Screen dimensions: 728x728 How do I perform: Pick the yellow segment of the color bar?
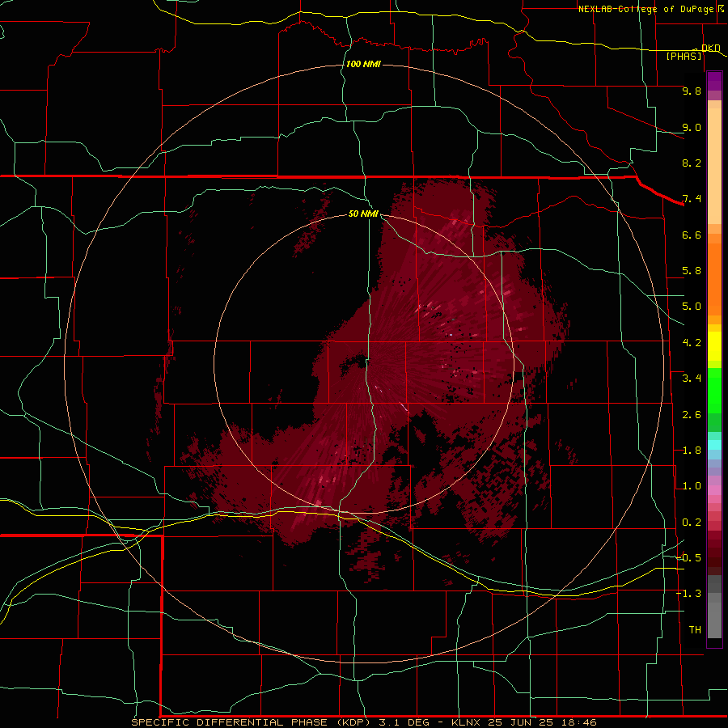[714, 346]
